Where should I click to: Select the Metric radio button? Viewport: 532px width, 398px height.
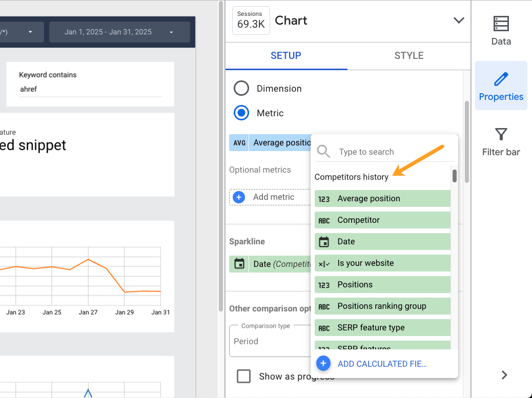(241, 113)
